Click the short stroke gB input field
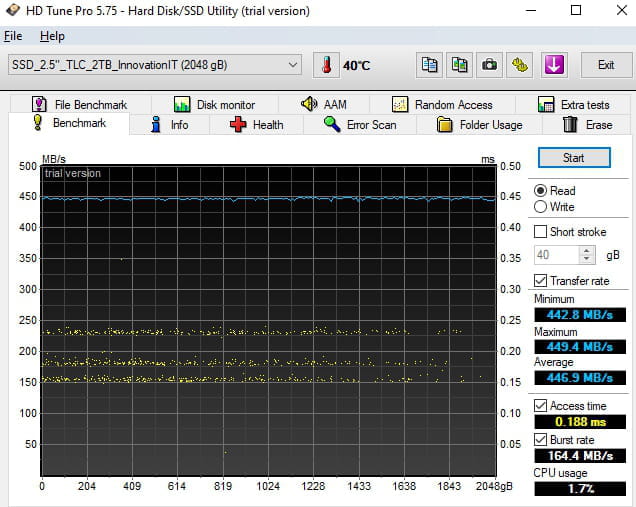The height and width of the screenshot is (507, 636). coord(556,255)
